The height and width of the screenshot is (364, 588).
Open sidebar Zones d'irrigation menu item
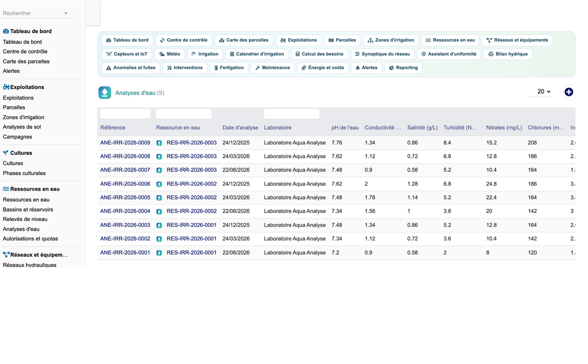24,117
